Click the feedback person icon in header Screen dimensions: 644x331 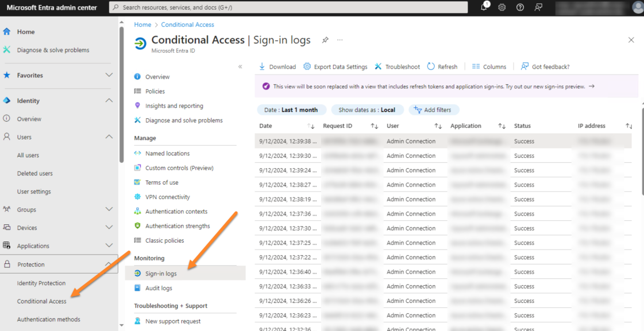pos(538,7)
